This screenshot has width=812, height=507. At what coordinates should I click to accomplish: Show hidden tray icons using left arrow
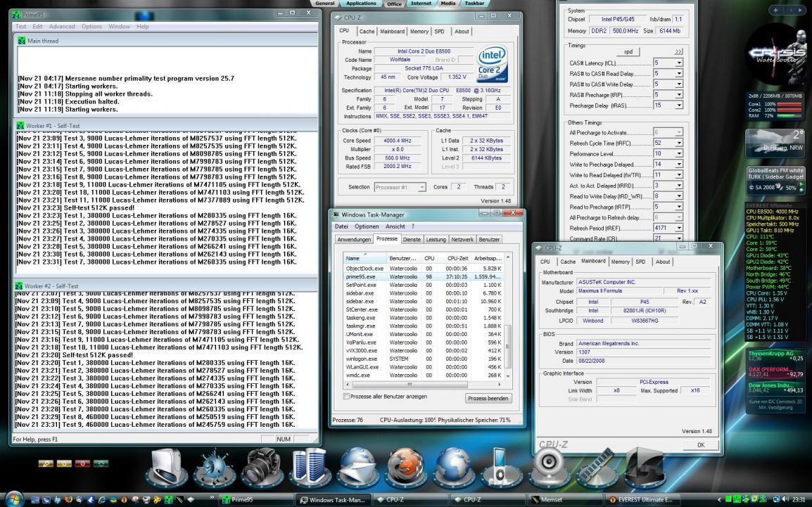[x=720, y=499]
